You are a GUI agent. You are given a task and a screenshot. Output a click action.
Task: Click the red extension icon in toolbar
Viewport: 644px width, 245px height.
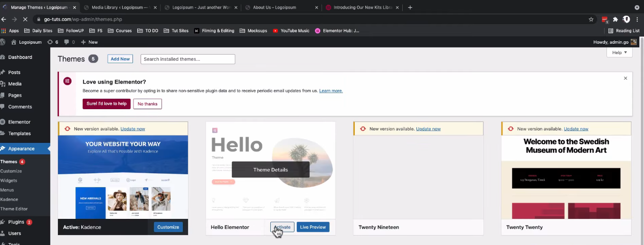pos(605,19)
